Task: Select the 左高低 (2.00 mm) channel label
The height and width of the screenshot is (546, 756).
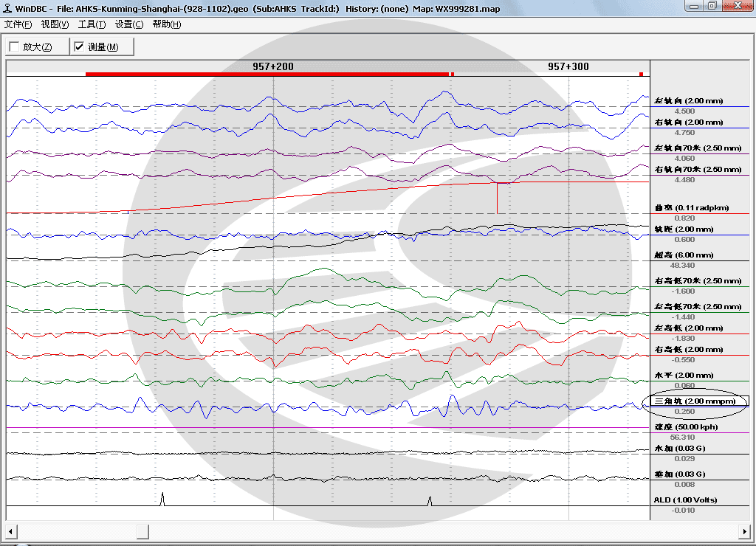Action: click(x=689, y=328)
